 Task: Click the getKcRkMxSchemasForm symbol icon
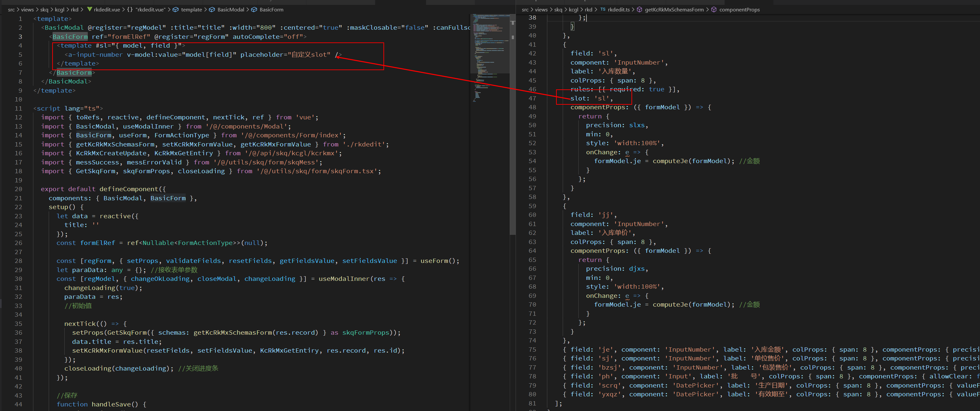tap(640, 9)
